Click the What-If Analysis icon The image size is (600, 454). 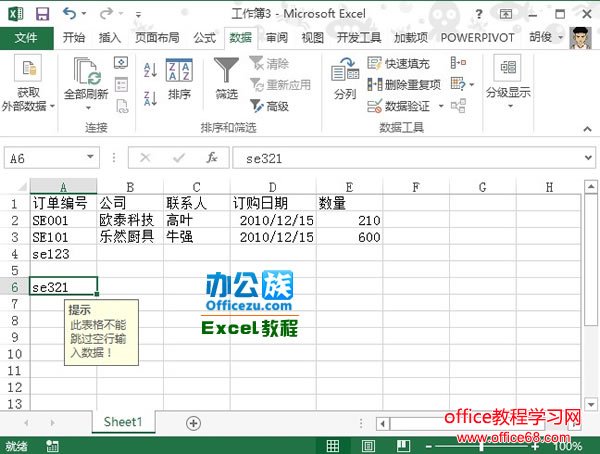pos(458,84)
